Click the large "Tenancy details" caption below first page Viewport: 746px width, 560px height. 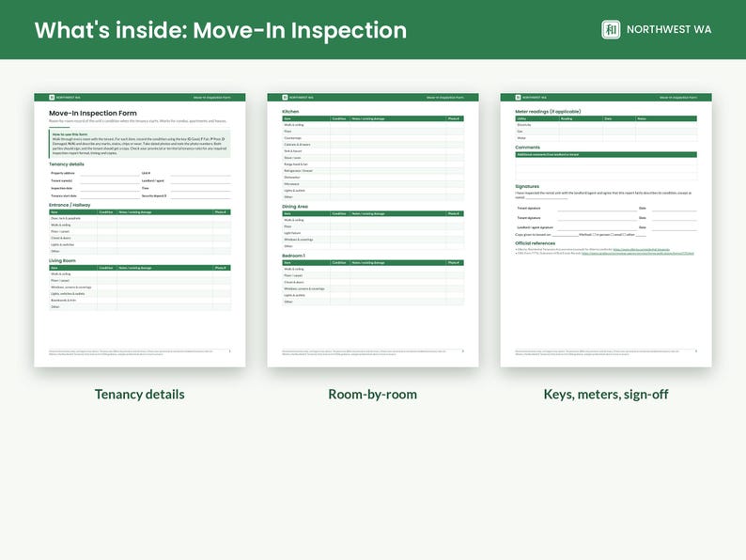click(x=139, y=394)
